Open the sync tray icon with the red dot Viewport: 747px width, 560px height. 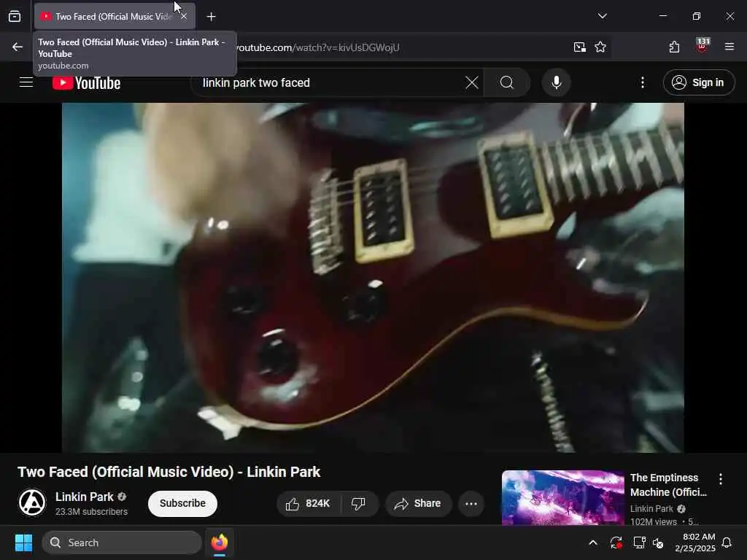tap(616, 542)
